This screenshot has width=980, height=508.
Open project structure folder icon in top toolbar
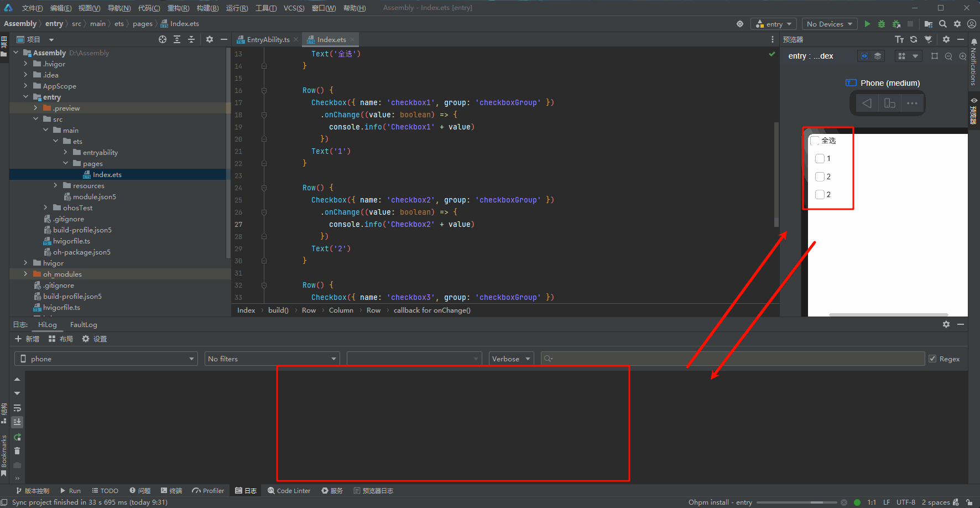coord(929,24)
